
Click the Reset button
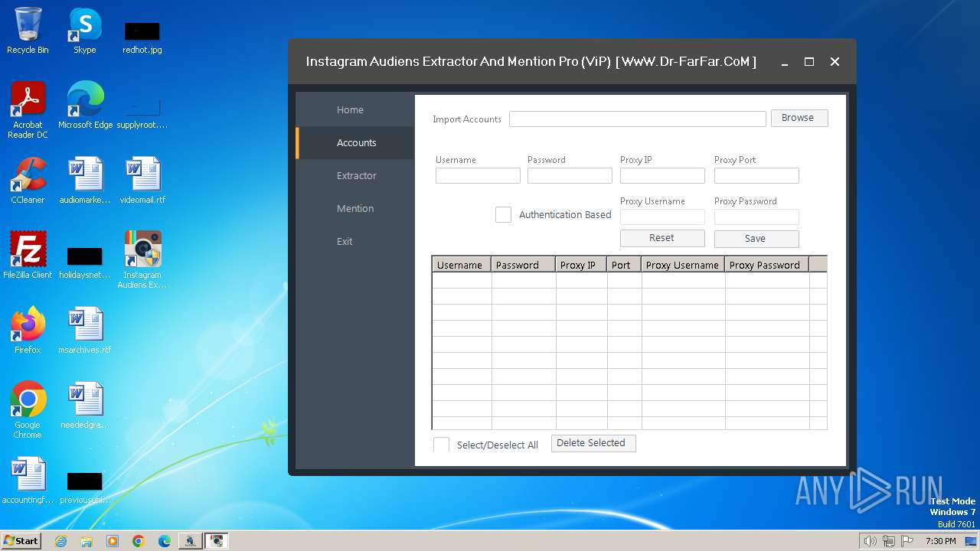662,238
